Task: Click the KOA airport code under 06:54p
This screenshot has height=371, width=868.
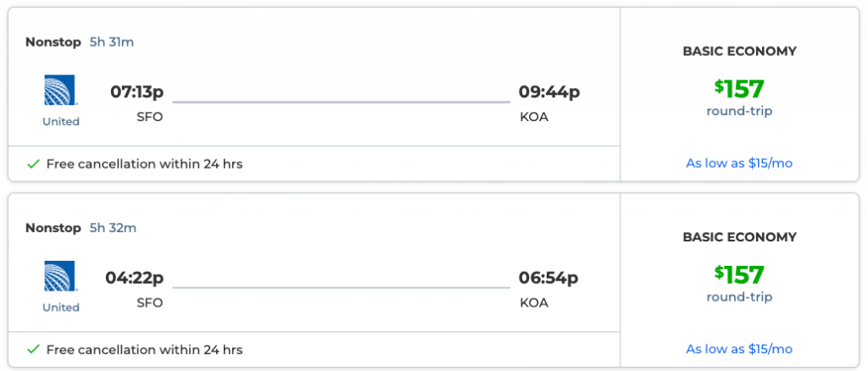Action: click(x=534, y=302)
